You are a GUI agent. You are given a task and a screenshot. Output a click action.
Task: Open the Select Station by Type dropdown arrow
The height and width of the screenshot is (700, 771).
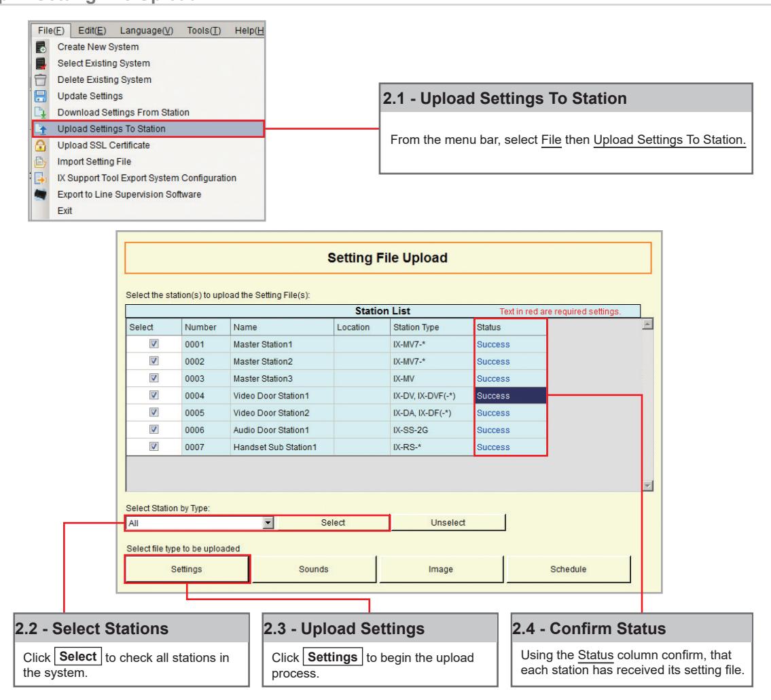[268, 523]
